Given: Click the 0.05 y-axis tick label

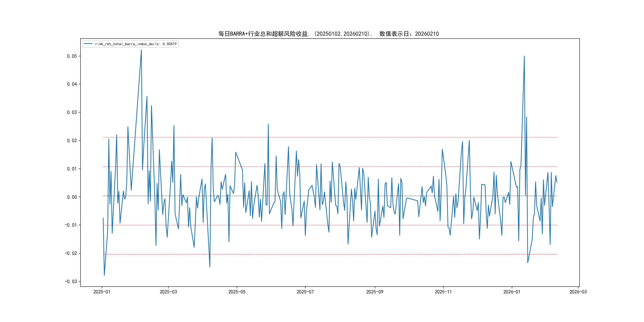Looking at the screenshot, I should click(x=72, y=56).
